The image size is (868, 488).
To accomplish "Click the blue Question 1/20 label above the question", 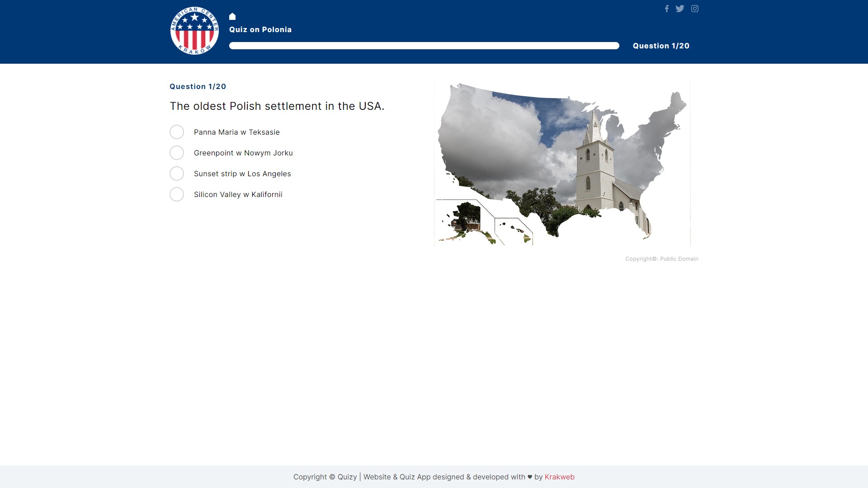I will pos(198,86).
